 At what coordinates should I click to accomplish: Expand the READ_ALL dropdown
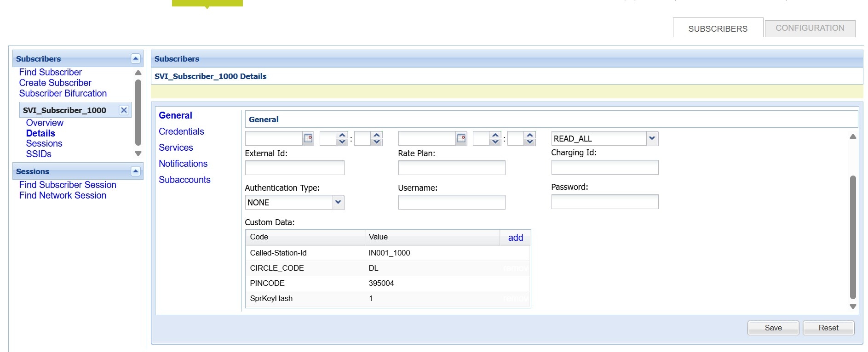pos(652,138)
